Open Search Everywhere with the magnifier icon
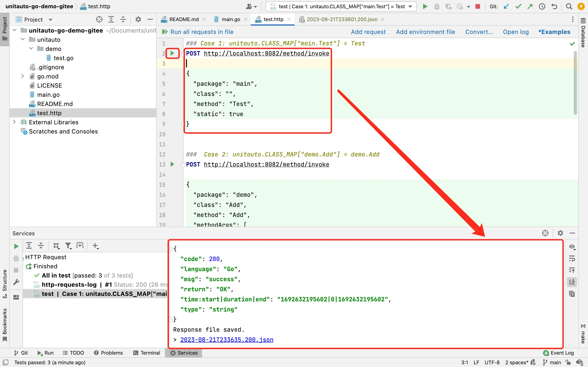588x367 pixels. click(x=569, y=6)
